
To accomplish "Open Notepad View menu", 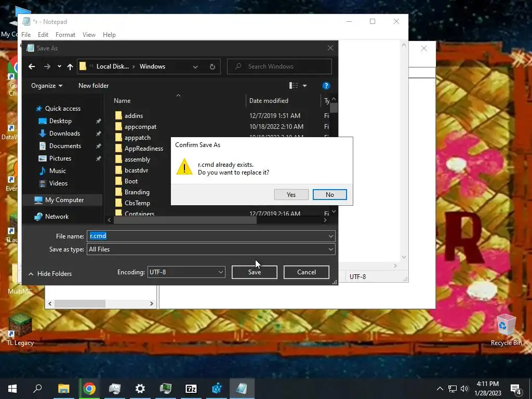I will pos(89,35).
